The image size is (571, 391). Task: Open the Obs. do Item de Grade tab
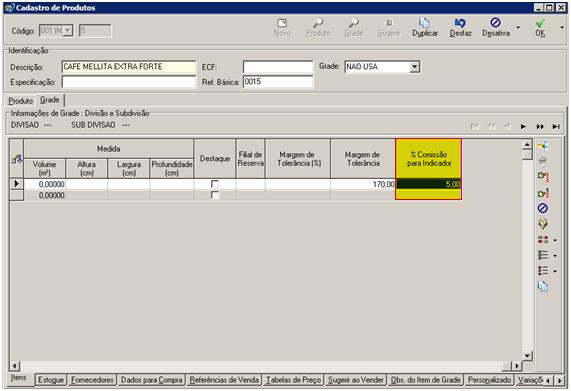(x=425, y=380)
